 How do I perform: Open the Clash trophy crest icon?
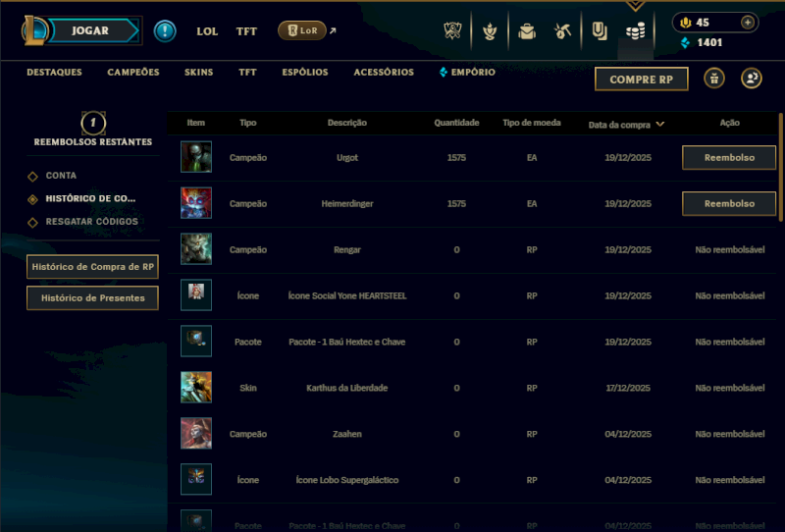click(x=452, y=31)
